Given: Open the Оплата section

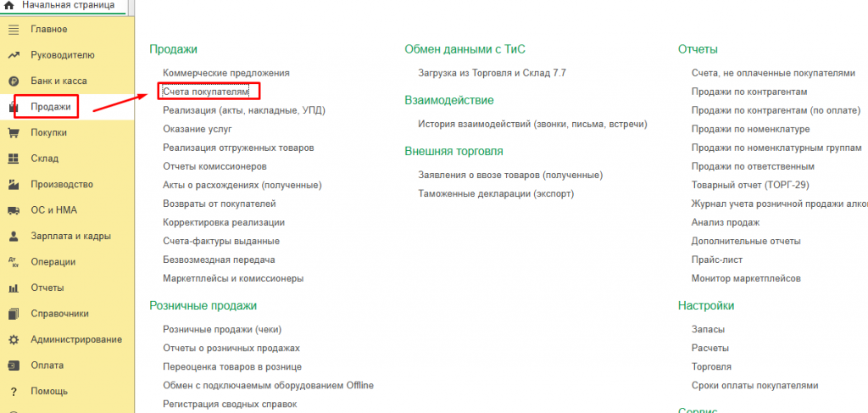Looking at the screenshot, I should [x=47, y=366].
